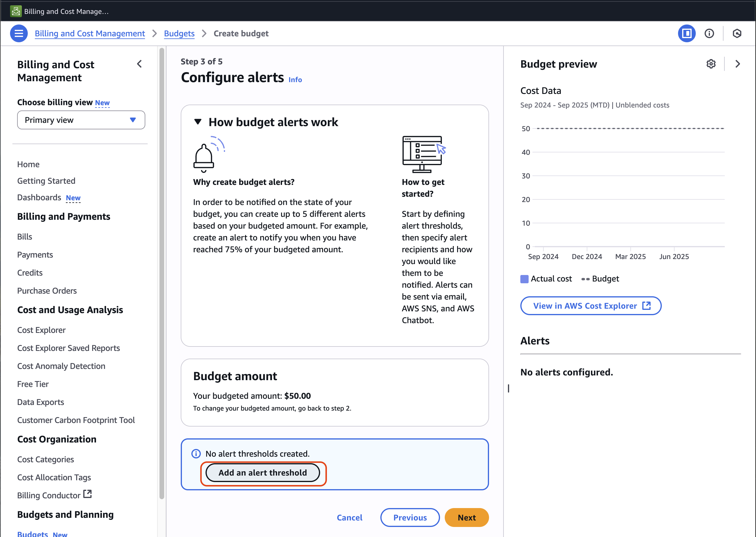This screenshot has height=537, width=756.
Task: Open the hamburger navigation menu icon
Action: tap(19, 33)
